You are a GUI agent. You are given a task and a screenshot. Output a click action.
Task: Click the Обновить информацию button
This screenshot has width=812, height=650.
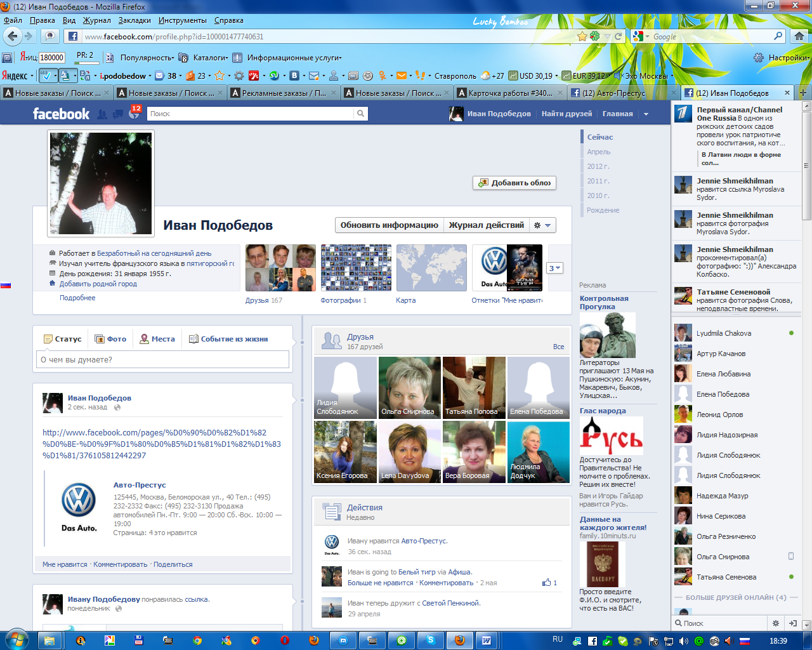point(389,225)
